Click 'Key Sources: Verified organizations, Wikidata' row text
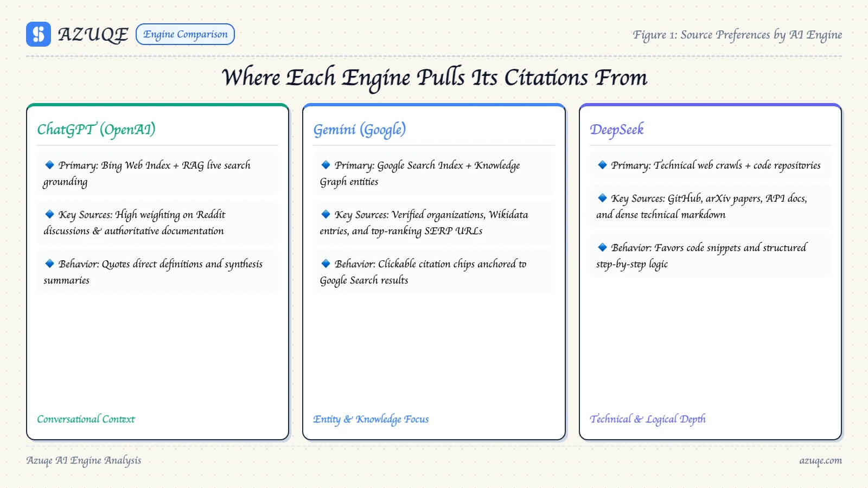 [434, 222]
